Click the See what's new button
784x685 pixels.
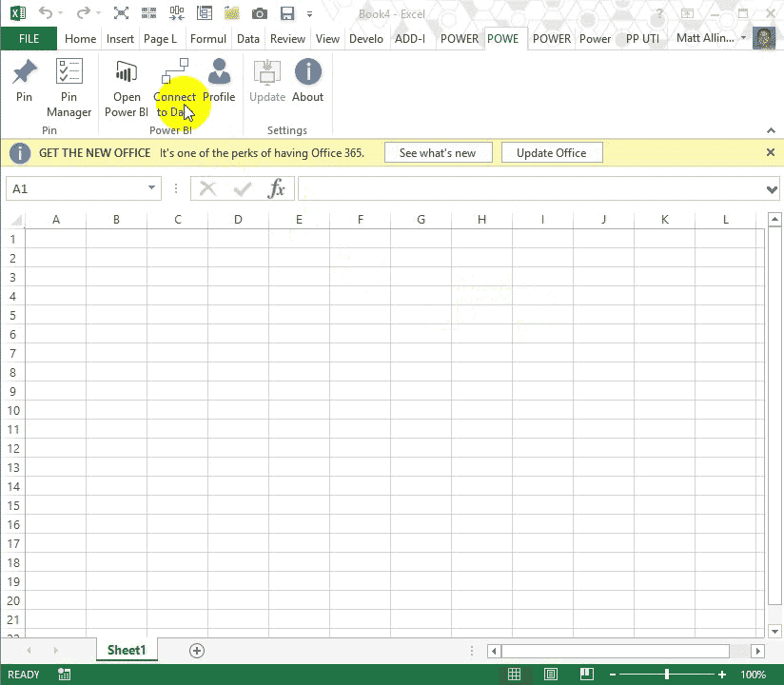[x=438, y=152]
